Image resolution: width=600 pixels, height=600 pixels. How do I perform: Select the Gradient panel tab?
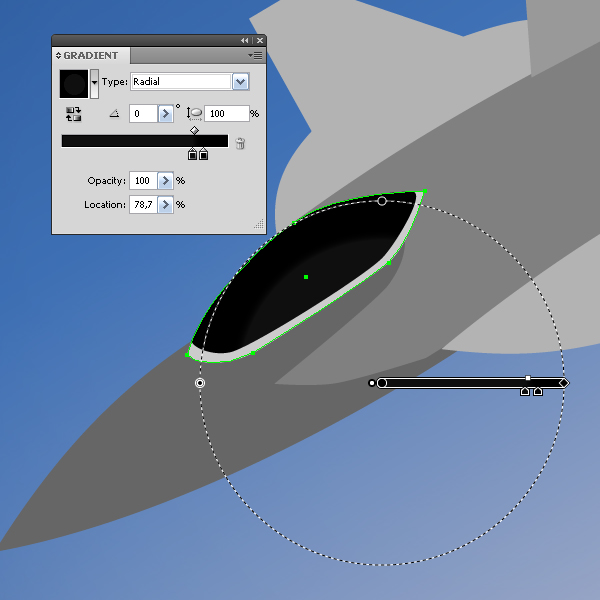91,56
